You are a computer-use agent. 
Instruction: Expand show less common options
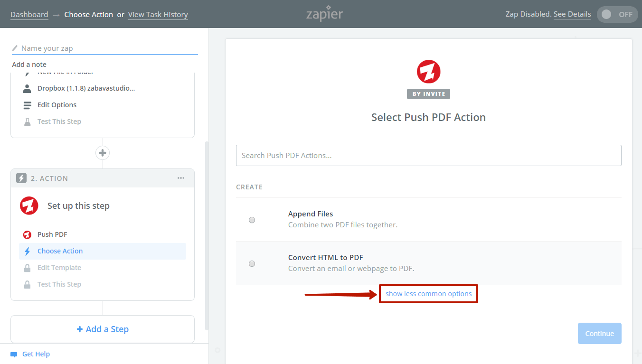[x=429, y=294]
